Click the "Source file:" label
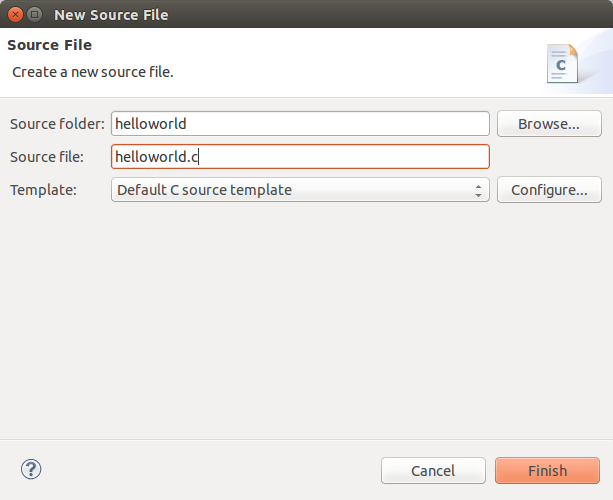The width and height of the screenshot is (613, 500). [47, 157]
